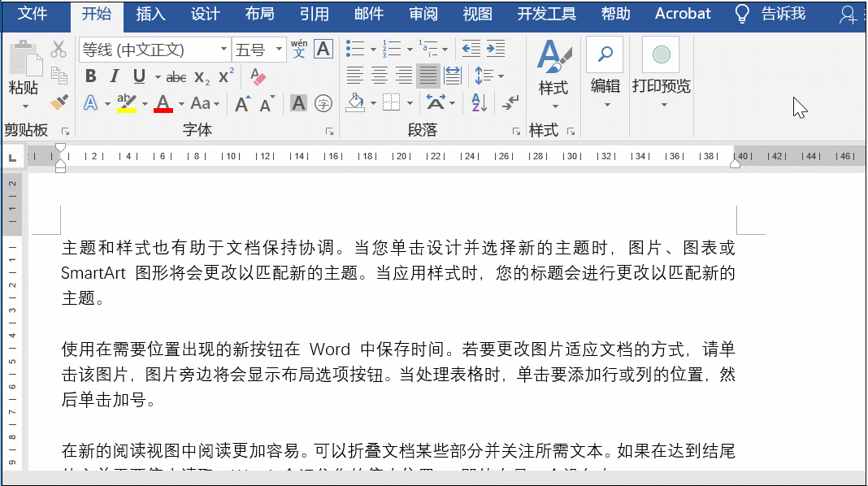Expand the 样式 group dialog launcher
This screenshot has width=868, height=486.
point(571,132)
